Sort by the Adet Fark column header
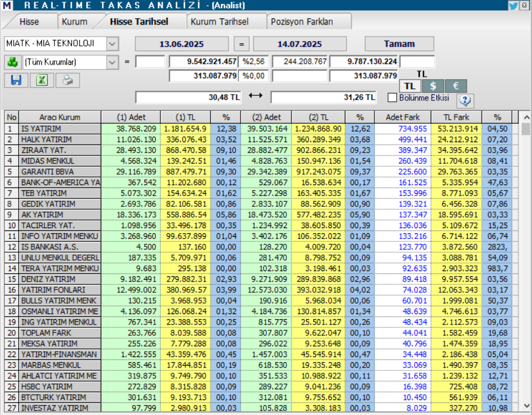The width and height of the screenshot is (532, 415). click(x=403, y=118)
